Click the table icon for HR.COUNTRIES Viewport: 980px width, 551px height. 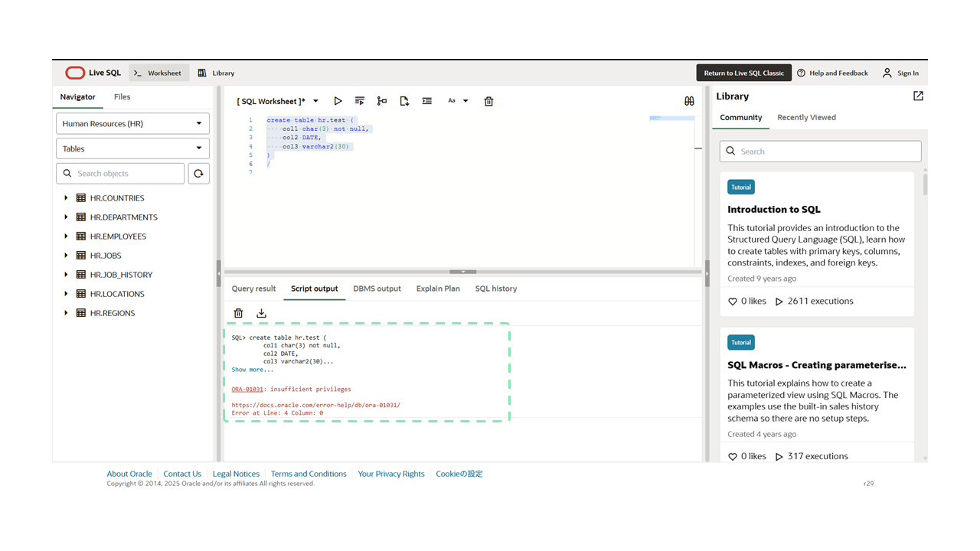[x=81, y=198]
